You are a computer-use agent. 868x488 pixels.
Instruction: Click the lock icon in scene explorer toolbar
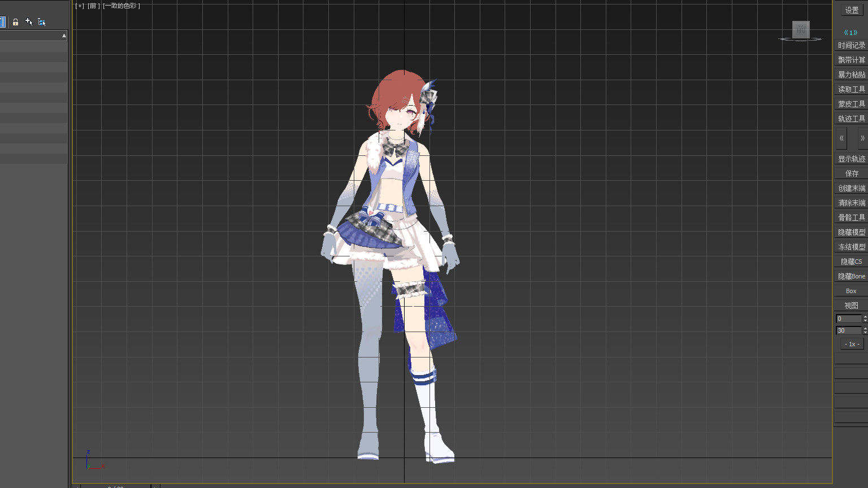15,22
